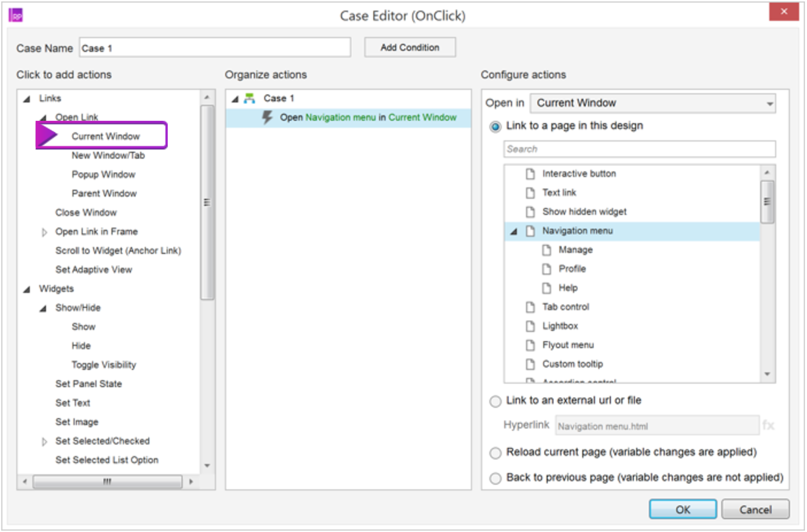The height and width of the screenshot is (532, 807).
Task: Click the Help page icon
Action: [547, 288]
